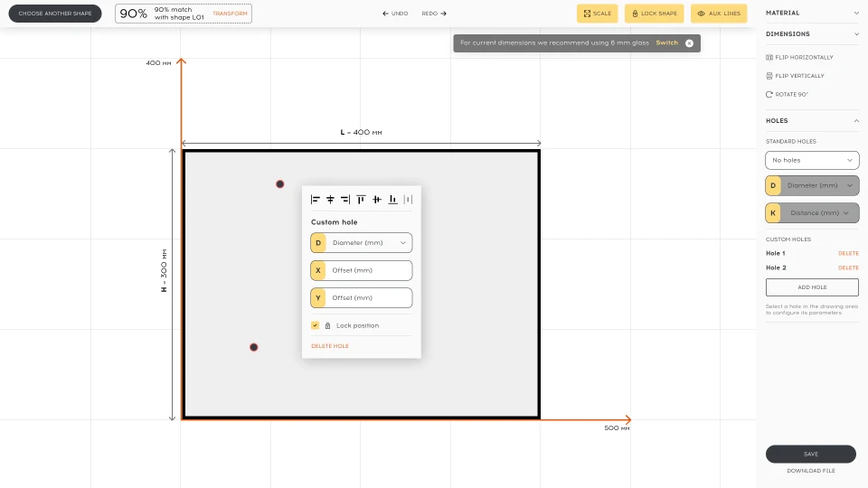The width and height of the screenshot is (868, 488).
Task: Open the custom hole Diameter dropdown
Action: coord(362,243)
